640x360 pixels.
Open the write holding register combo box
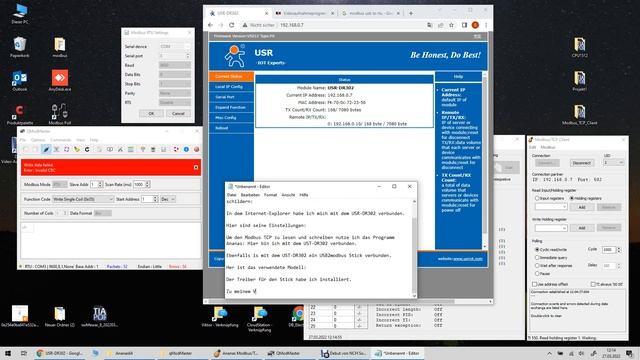[551, 228]
